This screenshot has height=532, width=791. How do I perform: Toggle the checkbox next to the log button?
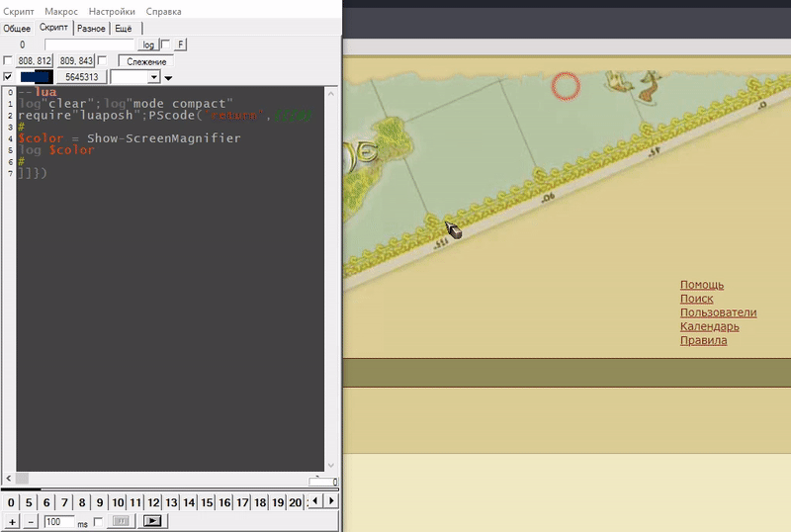(x=165, y=44)
